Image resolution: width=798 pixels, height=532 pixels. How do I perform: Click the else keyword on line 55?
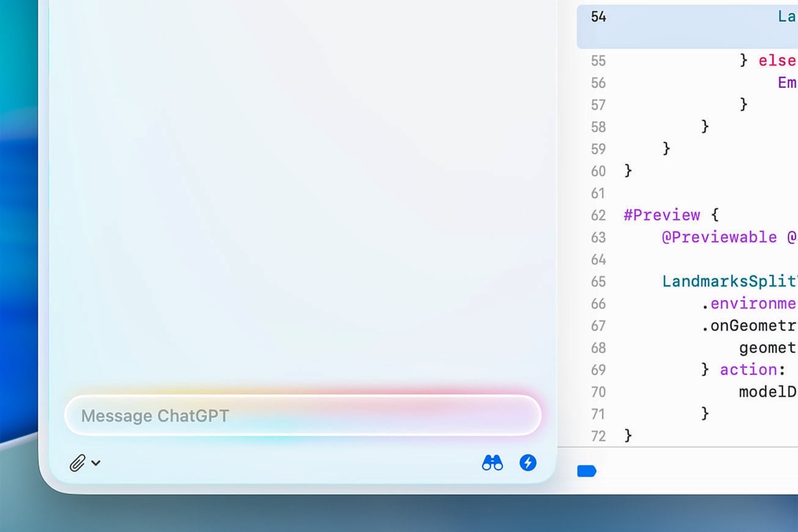(777, 60)
